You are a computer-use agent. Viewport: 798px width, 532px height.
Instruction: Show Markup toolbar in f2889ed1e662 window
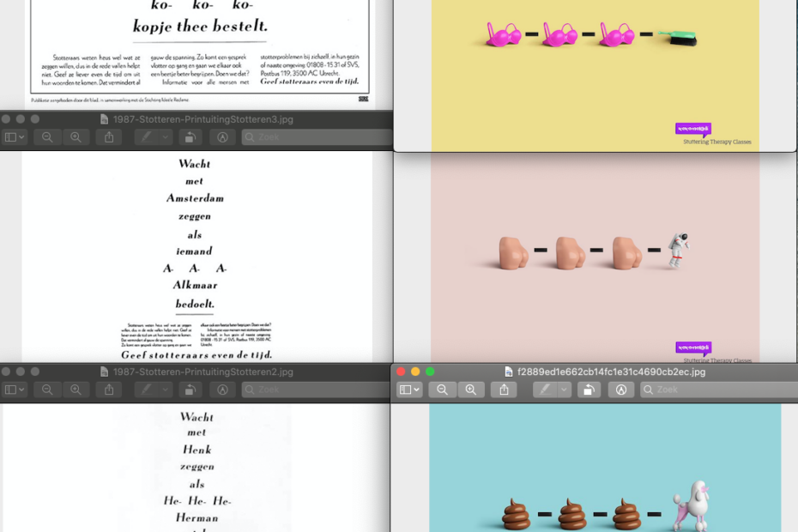point(621,390)
